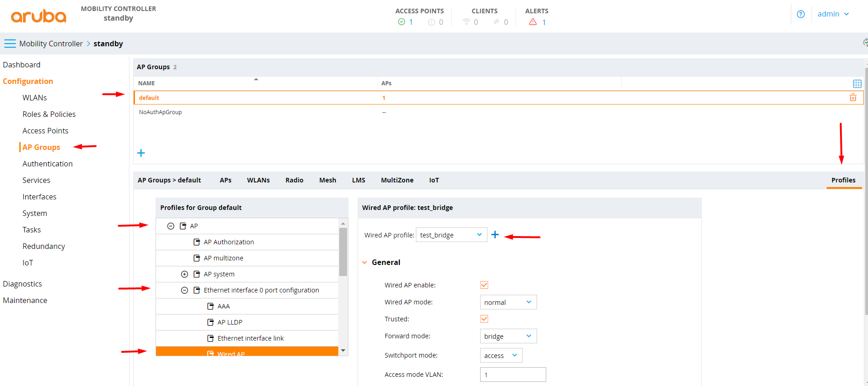This screenshot has height=386, width=868.
Task: Open the admin user dropdown
Action: [833, 14]
